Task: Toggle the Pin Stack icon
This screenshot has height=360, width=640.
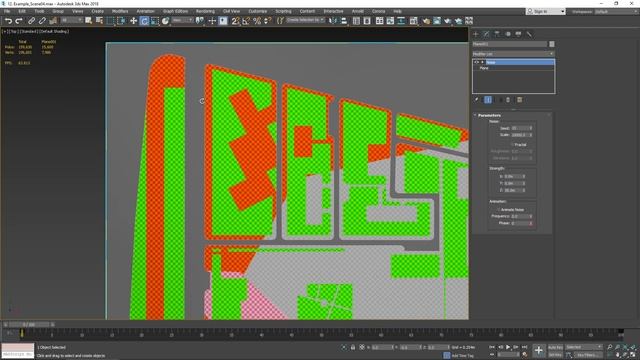Action: point(476,100)
